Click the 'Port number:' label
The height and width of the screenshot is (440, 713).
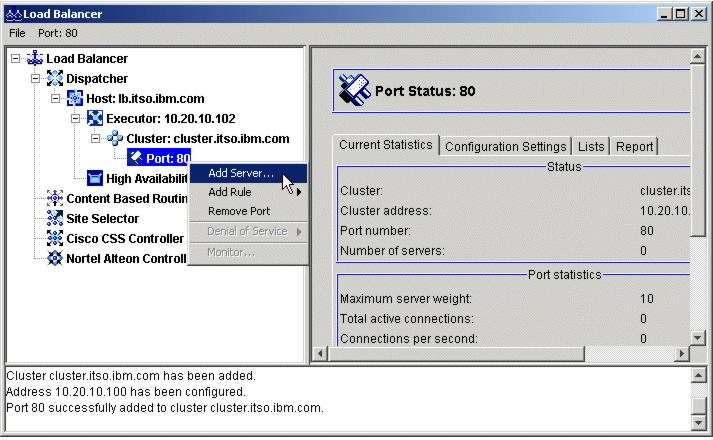coord(375,231)
